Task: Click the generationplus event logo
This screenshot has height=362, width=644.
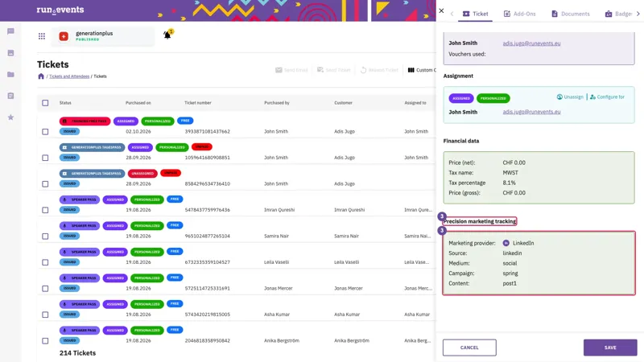Action: (64, 36)
